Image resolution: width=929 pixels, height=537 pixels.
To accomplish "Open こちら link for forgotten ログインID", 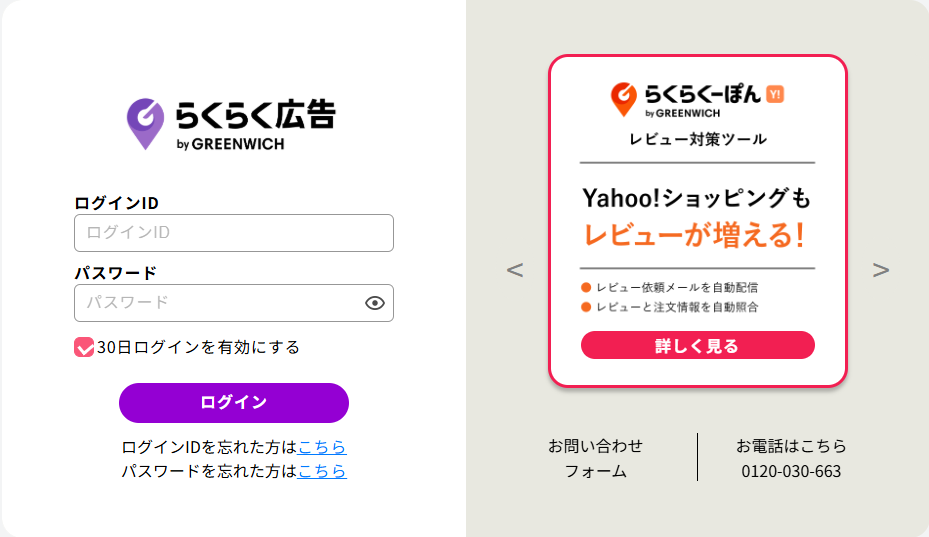I will [322, 447].
